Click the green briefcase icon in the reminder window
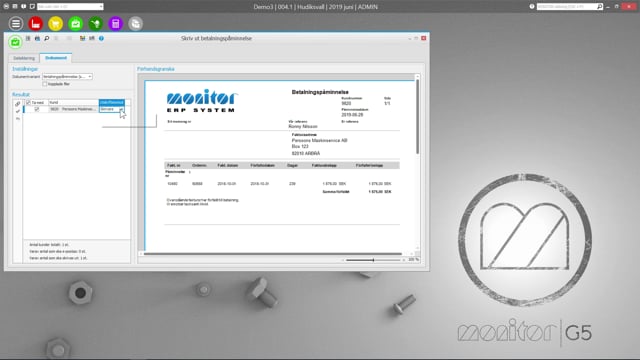 tap(15, 42)
